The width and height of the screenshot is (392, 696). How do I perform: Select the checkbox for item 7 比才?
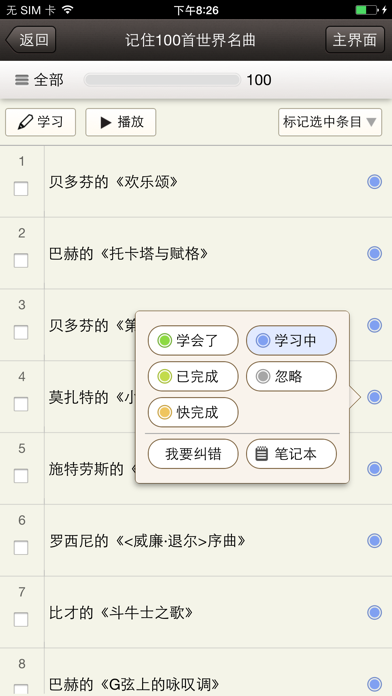pos(21,620)
